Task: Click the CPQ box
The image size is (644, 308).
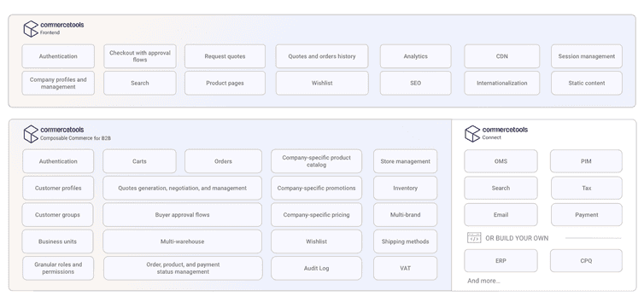Action: click(x=586, y=261)
